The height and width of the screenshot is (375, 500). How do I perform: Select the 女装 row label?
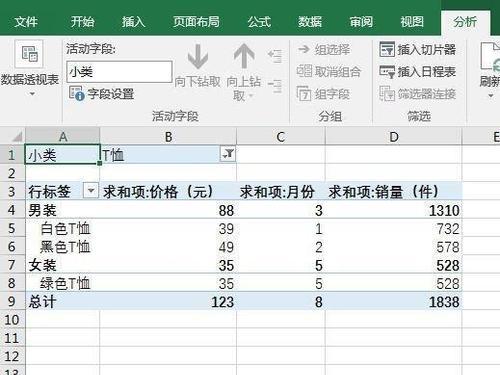42,265
